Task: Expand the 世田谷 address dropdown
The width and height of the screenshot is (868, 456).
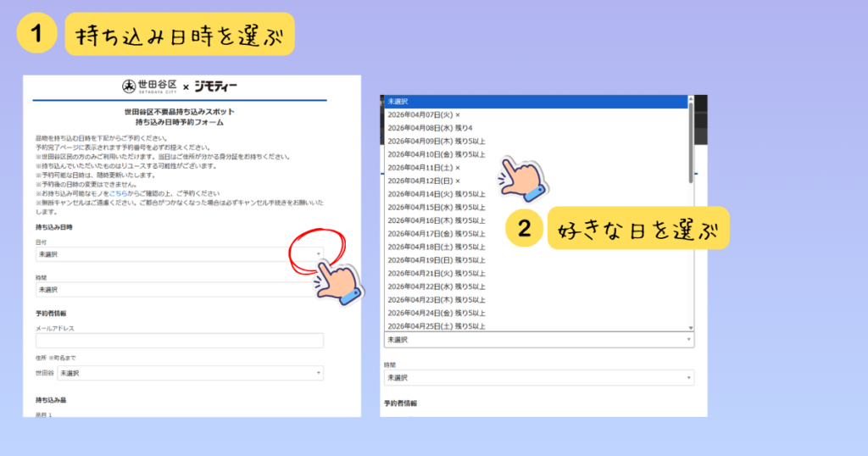Action: [189, 373]
